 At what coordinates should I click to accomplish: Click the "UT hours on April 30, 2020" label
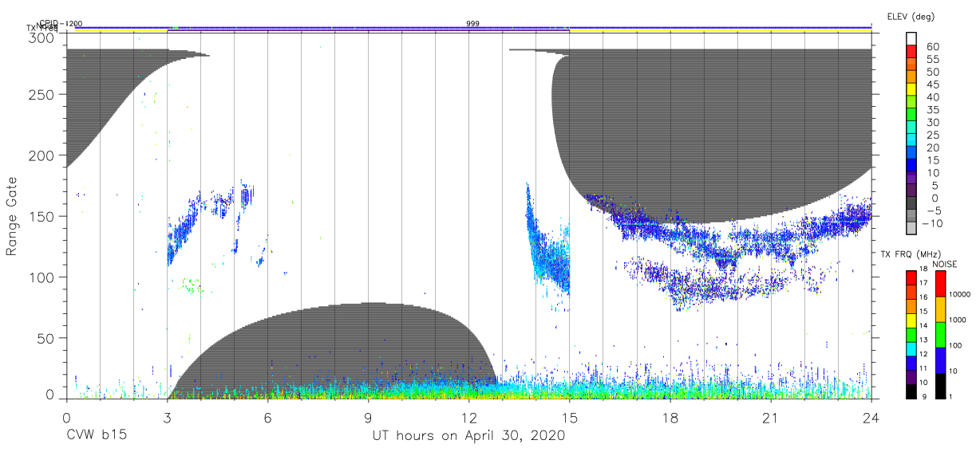tap(468, 436)
